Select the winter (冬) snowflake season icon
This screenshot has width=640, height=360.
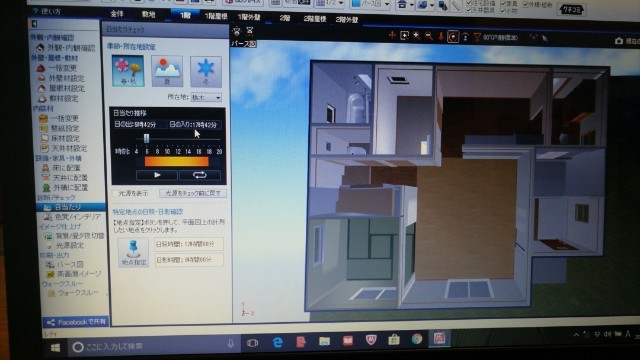click(x=206, y=71)
